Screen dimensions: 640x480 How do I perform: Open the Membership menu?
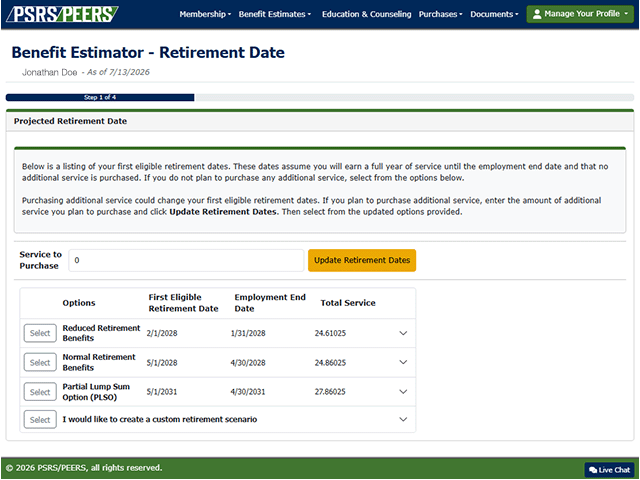pyautogui.click(x=205, y=14)
